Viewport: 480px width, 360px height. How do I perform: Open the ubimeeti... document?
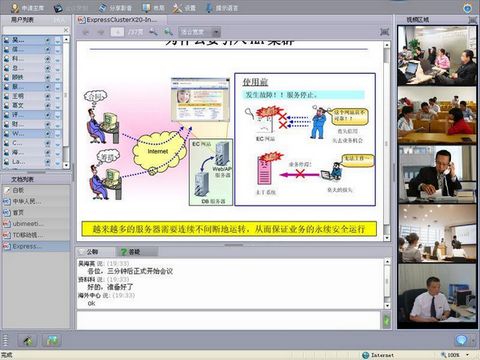coord(36,224)
